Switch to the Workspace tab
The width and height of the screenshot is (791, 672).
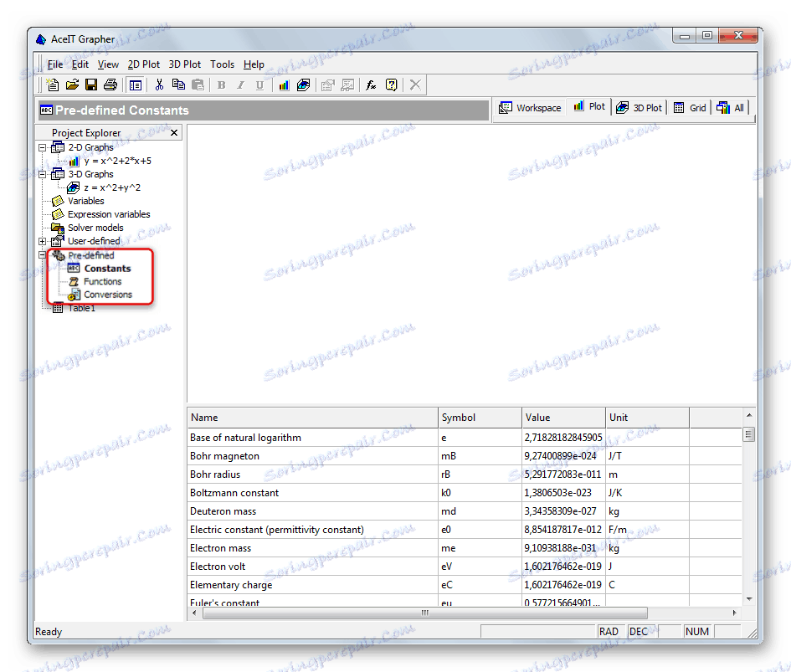click(x=530, y=108)
